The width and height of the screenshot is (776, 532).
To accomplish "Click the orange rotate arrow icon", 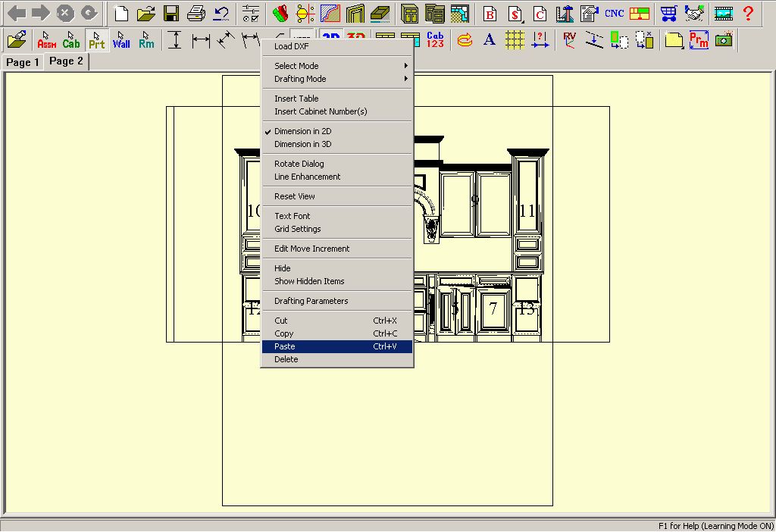I will pos(465,40).
